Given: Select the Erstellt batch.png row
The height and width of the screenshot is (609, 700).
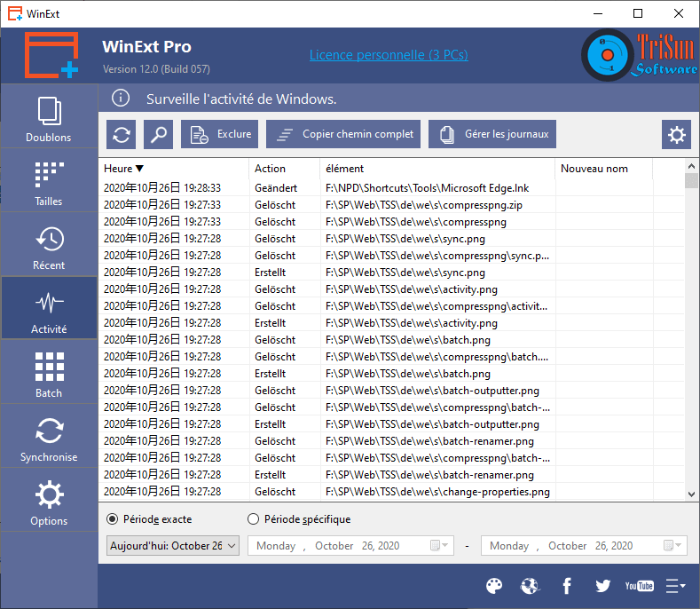Looking at the screenshot, I should pos(391,374).
